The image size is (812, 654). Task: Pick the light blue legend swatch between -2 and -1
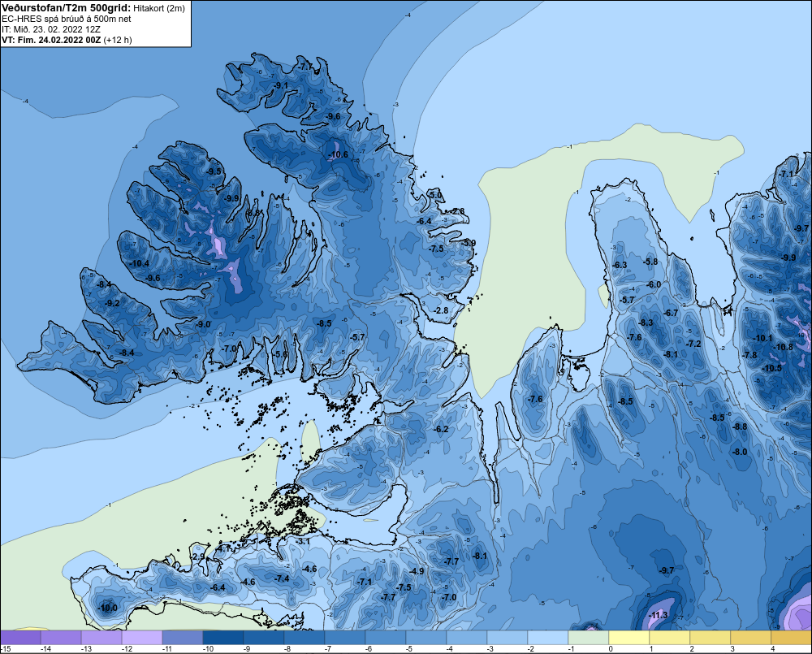click(x=548, y=637)
